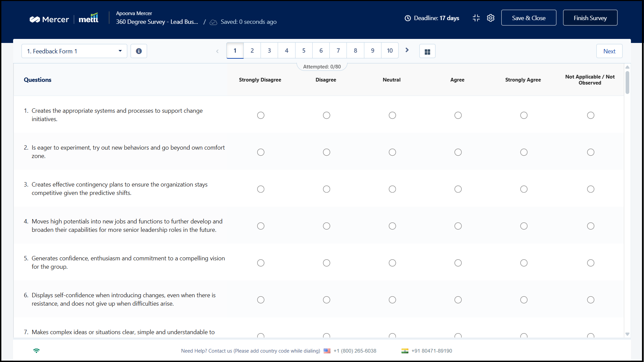This screenshot has height=362, width=644.
Task: Select Neutral for question 2
Action: click(392, 152)
